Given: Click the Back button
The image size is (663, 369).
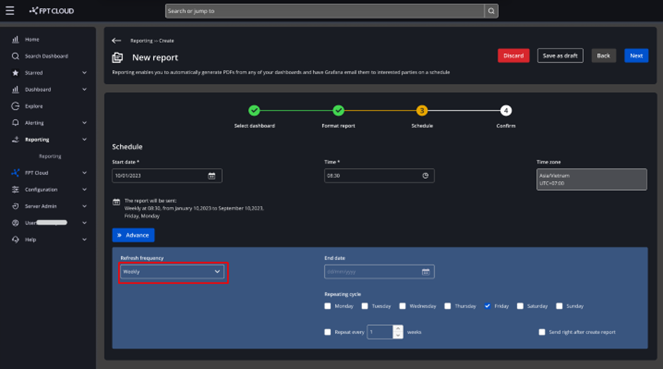Looking at the screenshot, I should coord(603,56).
